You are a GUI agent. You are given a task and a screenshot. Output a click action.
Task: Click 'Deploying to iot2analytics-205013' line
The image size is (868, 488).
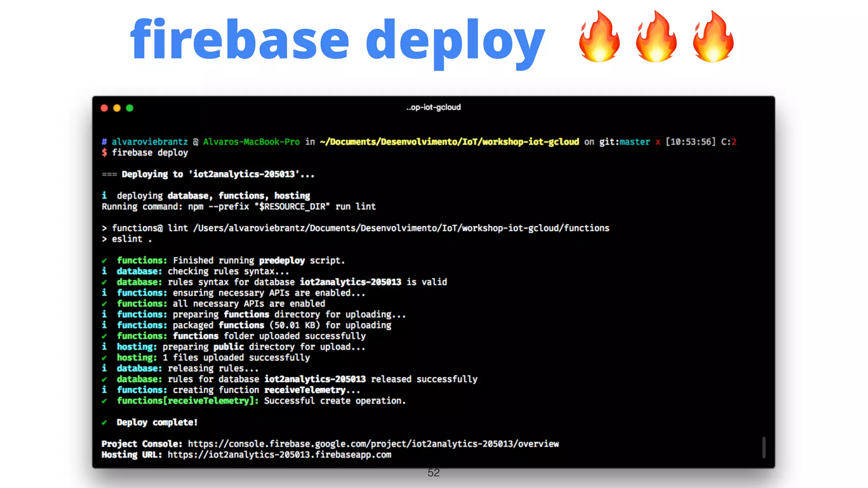click(x=208, y=174)
